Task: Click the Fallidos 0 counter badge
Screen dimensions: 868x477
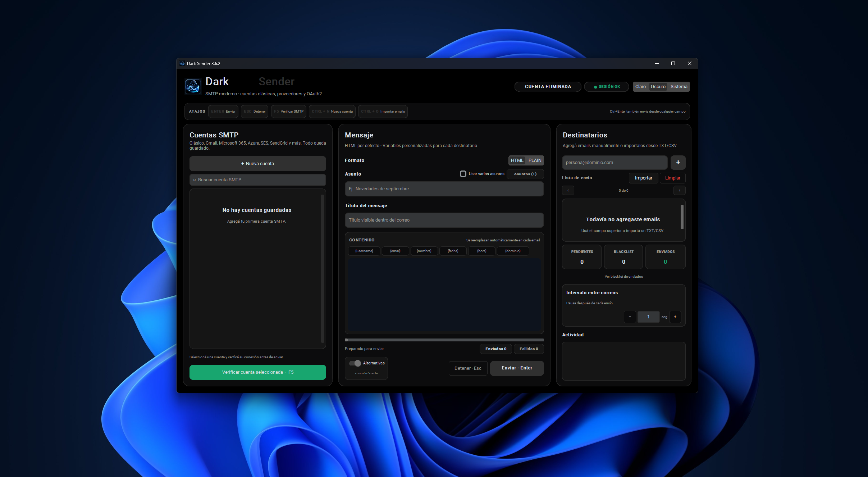Action: coord(529,349)
